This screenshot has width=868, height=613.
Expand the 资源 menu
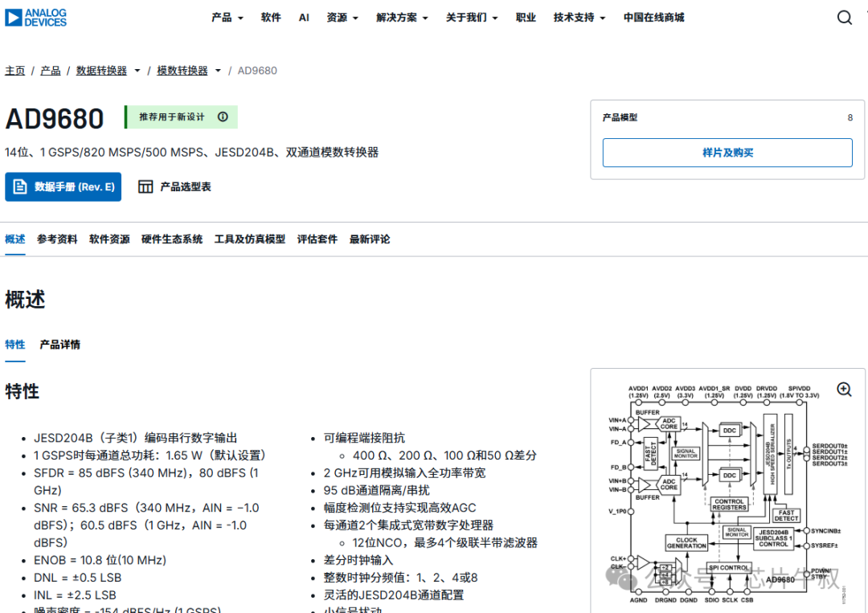tap(342, 18)
